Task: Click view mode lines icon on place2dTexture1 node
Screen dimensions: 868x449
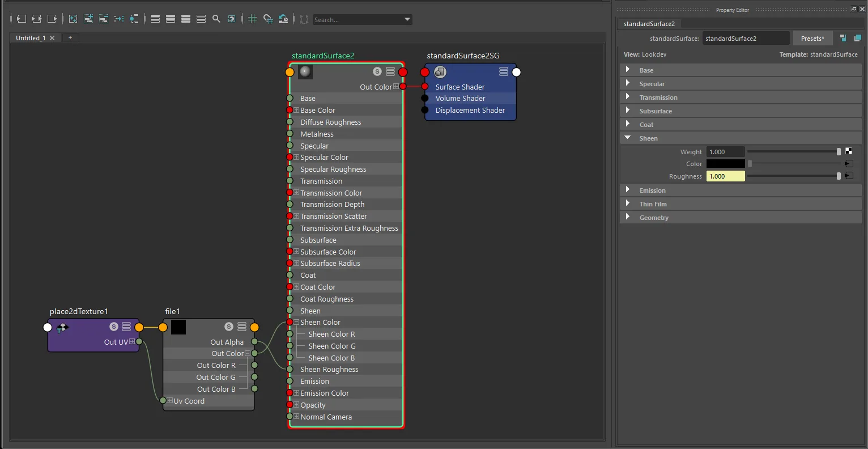Action: 126,327
